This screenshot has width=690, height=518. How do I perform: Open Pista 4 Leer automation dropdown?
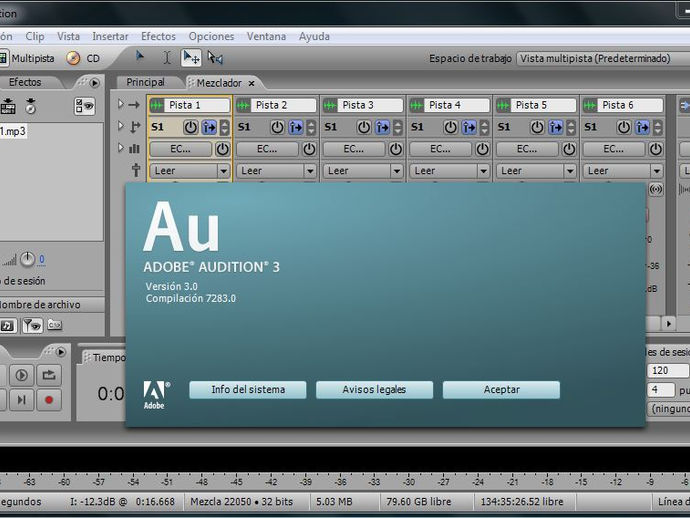click(x=450, y=171)
